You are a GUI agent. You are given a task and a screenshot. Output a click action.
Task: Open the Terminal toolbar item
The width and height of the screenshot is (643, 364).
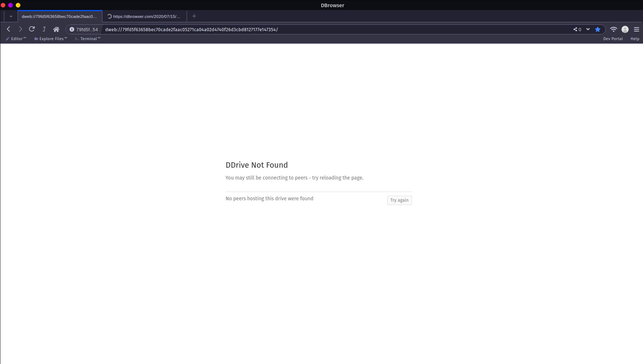[x=88, y=39]
